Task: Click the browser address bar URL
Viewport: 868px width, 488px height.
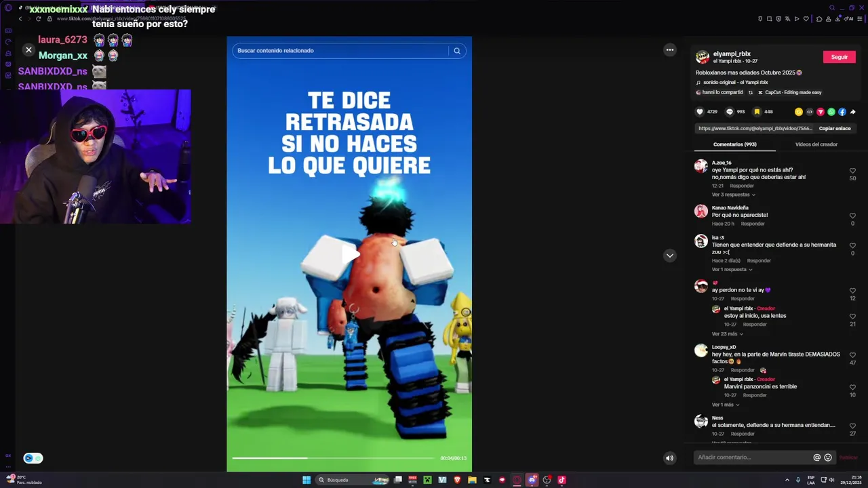Action: 121,18
